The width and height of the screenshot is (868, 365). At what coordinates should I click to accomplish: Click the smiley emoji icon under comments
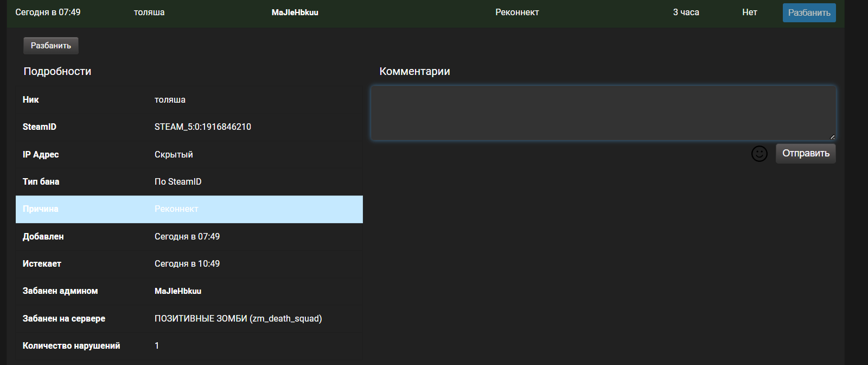point(759,154)
